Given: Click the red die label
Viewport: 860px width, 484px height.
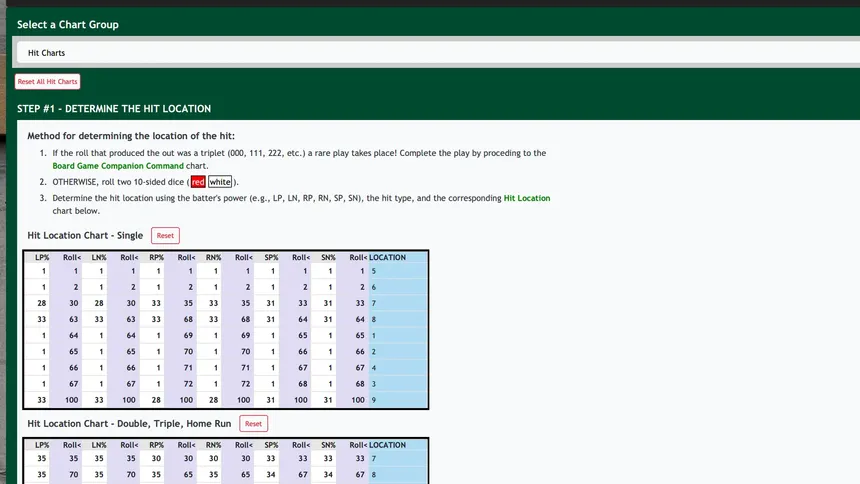Looking at the screenshot, I should [198, 182].
